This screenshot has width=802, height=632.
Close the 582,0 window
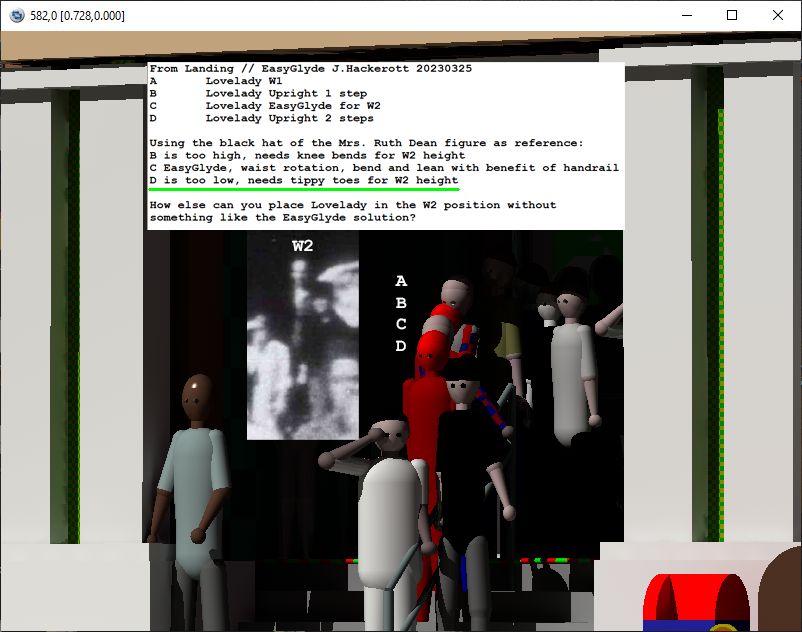point(777,15)
